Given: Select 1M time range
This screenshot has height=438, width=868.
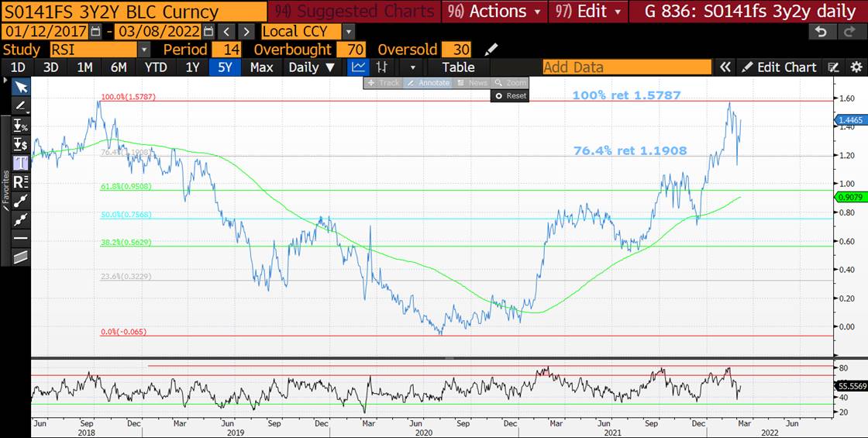Looking at the screenshot, I should tap(84, 67).
